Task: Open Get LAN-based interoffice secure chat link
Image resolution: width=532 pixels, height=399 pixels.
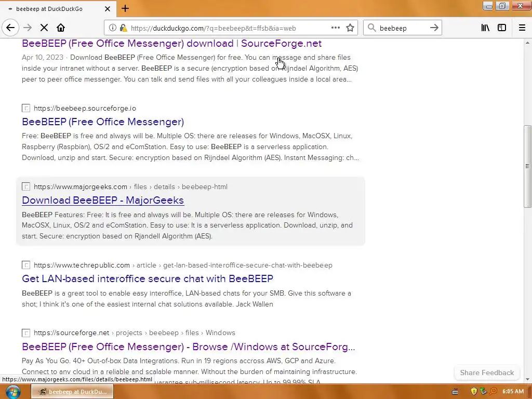Action: (147, 278)
